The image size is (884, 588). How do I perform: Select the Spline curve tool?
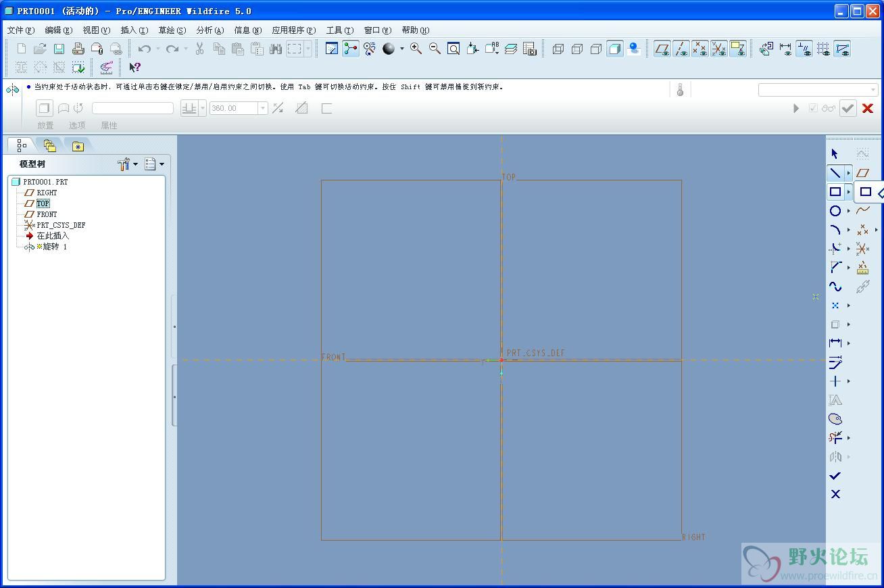pyautogui.click(x=835, y=287)
